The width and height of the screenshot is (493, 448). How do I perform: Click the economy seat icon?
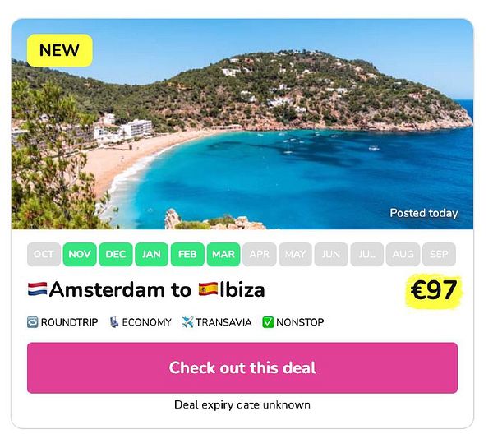coord(114,322)
